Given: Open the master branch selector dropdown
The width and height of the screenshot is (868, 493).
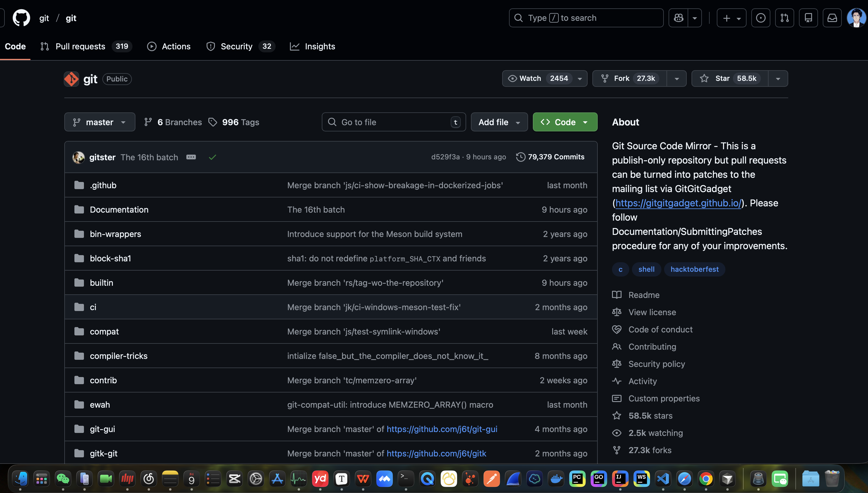Looking at the screenshot, I should point(100,122).
